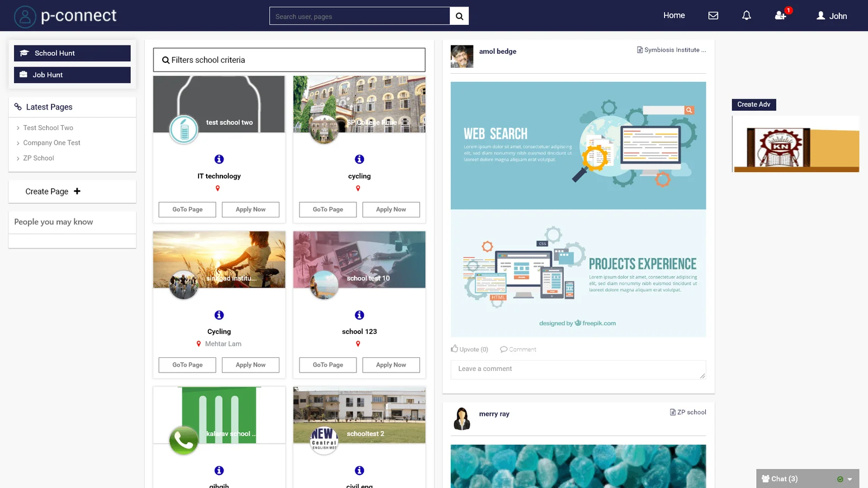This screenshot has width=868, height=488.
Task: Click Comment on amol bedge's post
Action: 518,349
